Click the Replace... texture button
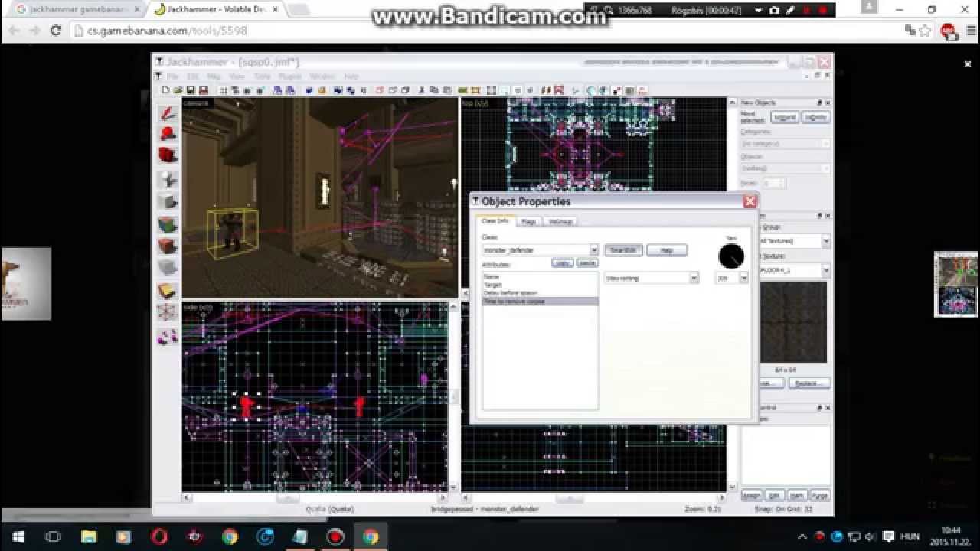This screenshot has height=551, width=980. click(x=809, y=383)
